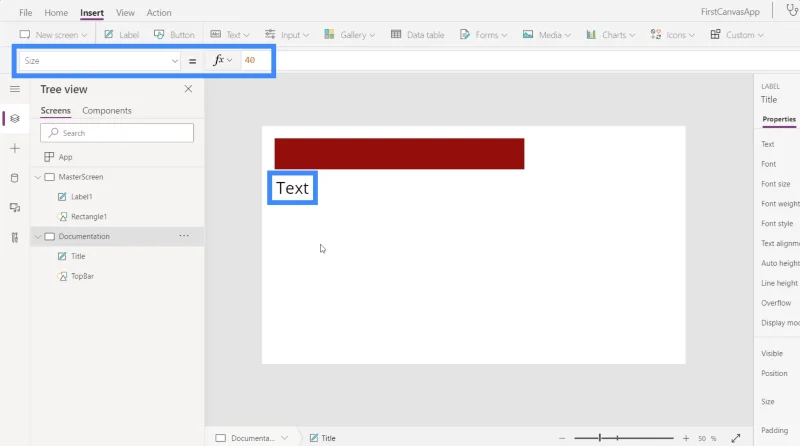Viewport: 800px width, 446px height.
Task: Open the Advanced tools sidebar icon
Action: [15, 237]
